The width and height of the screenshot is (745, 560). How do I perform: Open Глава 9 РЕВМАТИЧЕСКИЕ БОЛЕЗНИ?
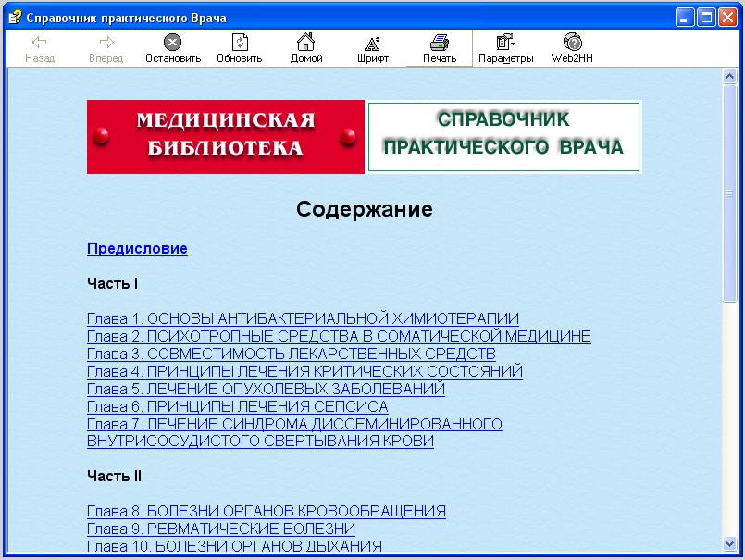pos(221,529)
